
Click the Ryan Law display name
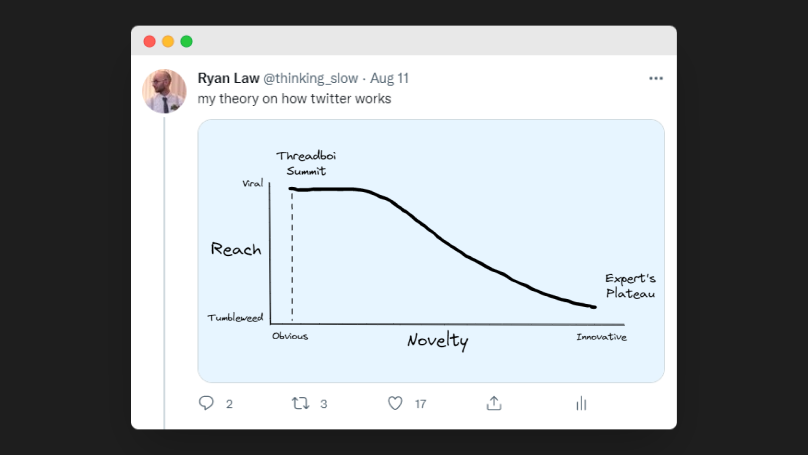pos(228,78)
